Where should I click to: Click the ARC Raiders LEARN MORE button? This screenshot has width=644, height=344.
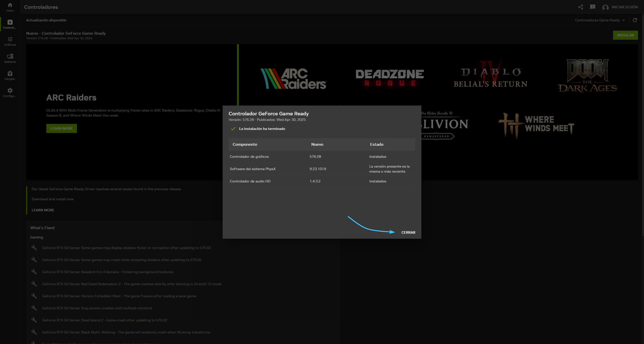coord(61,128)
